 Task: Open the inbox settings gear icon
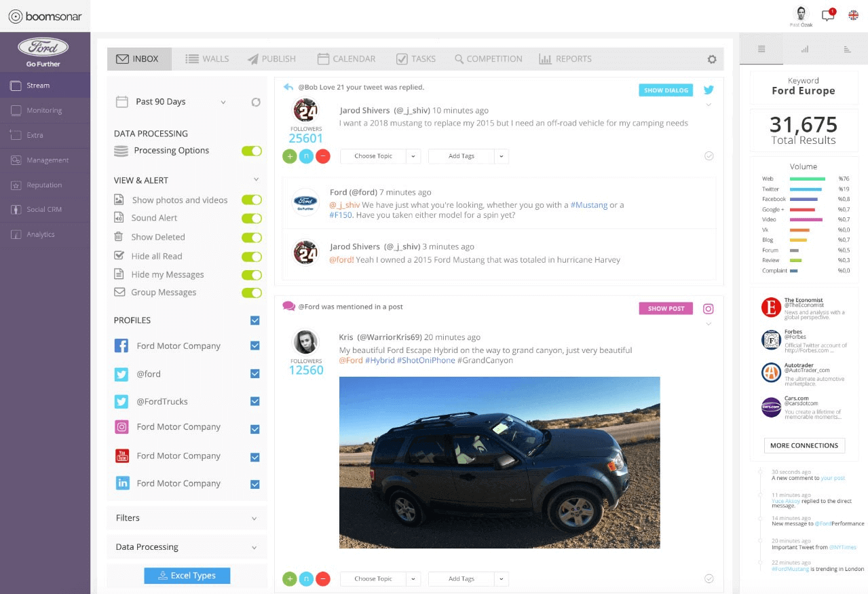coord(712,59)
